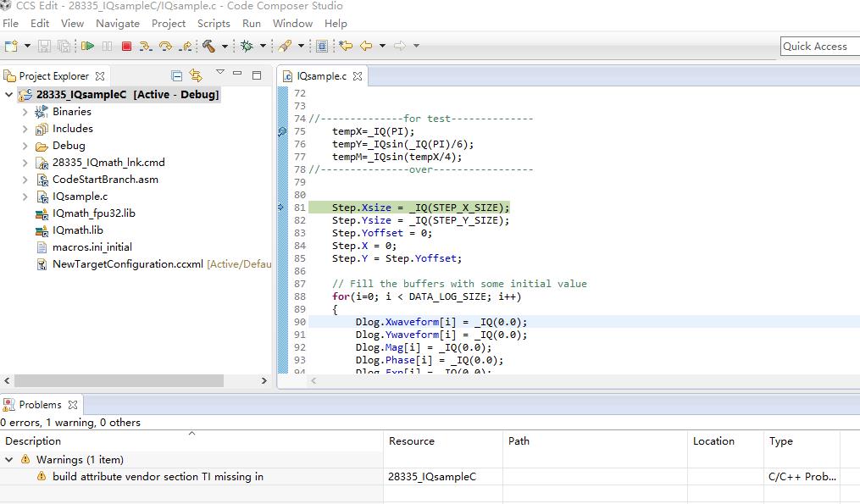Expand the Binaries tree node
This screenshot has width=860, height=504.
[x=25, y=112]
